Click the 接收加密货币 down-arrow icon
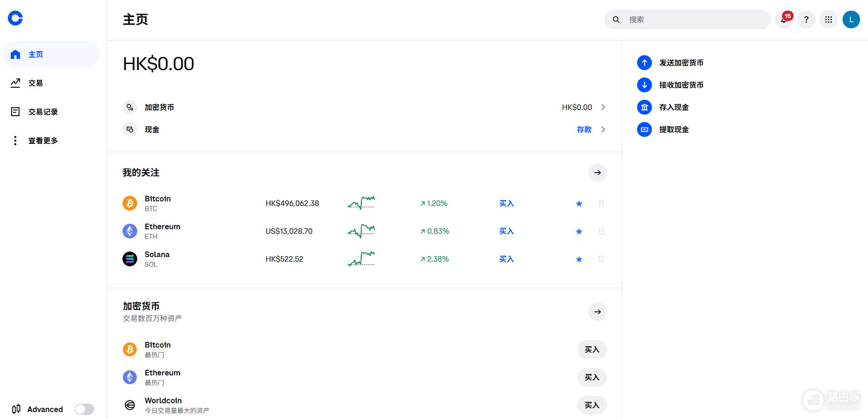868x419 pixels. 645,85
